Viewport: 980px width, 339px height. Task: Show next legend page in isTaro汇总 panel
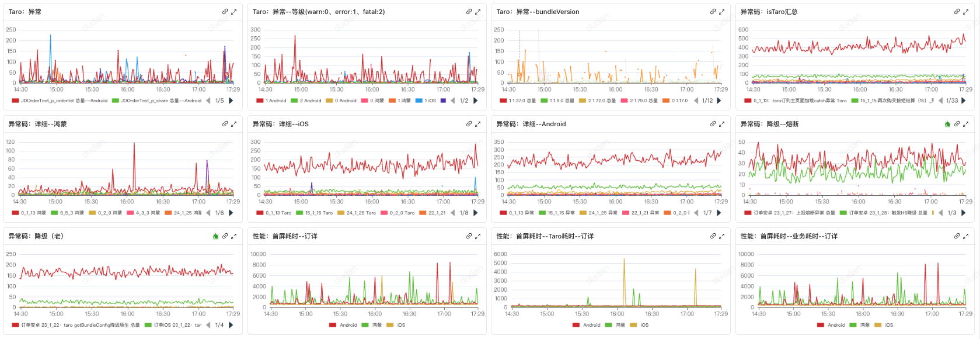point(963,101)
